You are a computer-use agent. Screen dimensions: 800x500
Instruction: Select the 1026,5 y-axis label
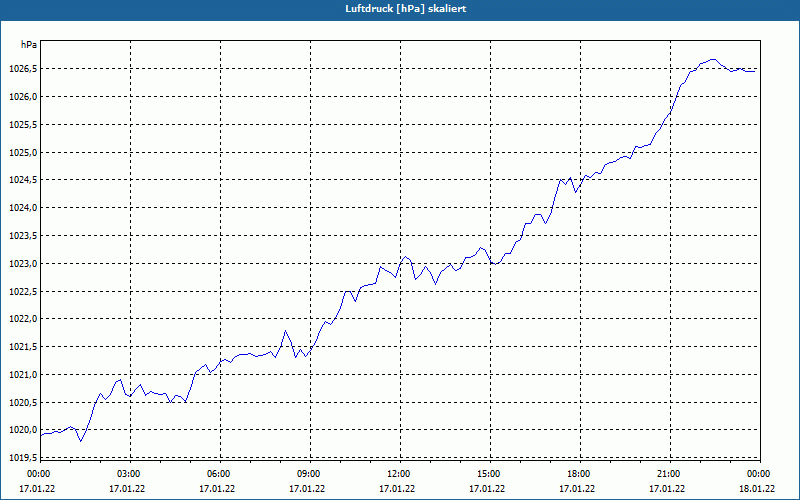(23, 69)
